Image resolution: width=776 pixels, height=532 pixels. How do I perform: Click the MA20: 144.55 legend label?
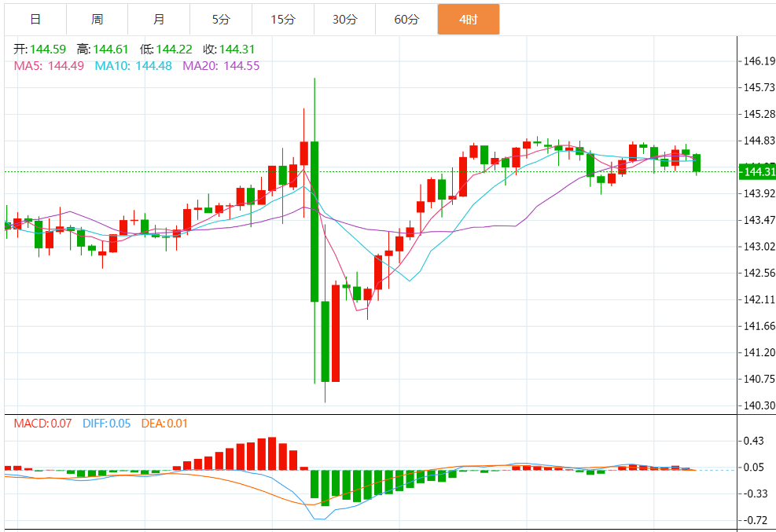click(x=221, y=66)
